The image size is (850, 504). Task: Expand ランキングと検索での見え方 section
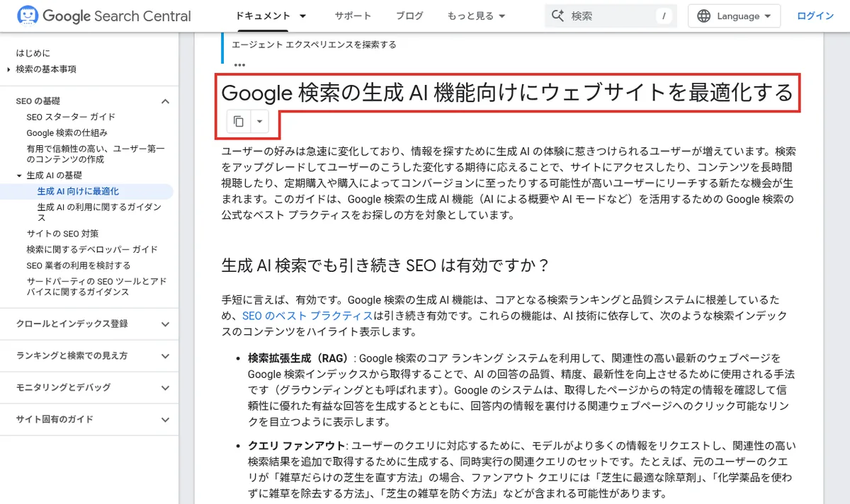165,356
